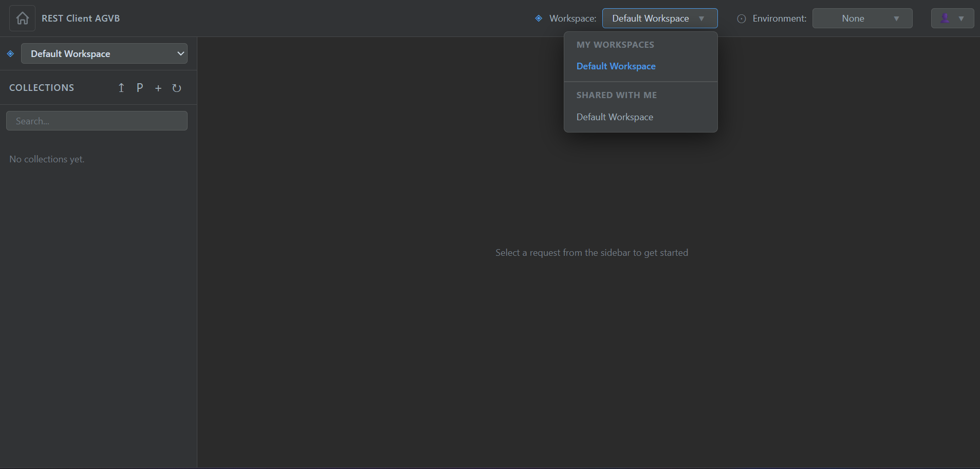Add a new collection with the plus icon
Image resolution: width=980 pixels, height=469 pixels.
coord(158,88)
